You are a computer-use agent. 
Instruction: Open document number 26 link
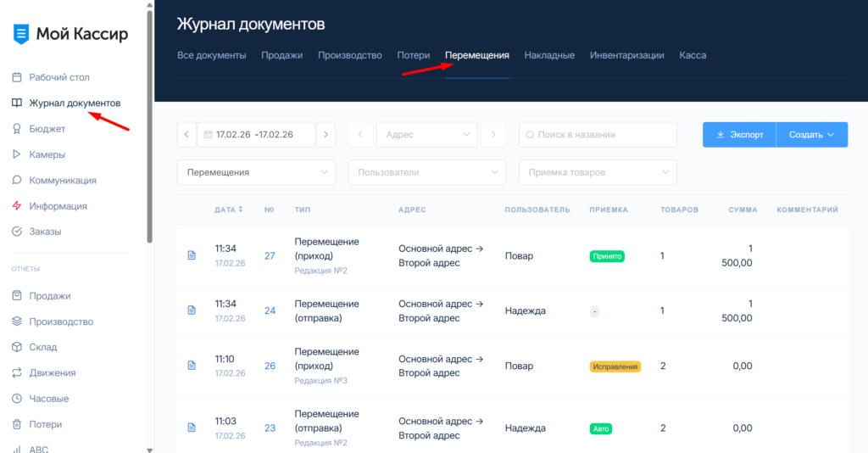(x=270, y=366)
